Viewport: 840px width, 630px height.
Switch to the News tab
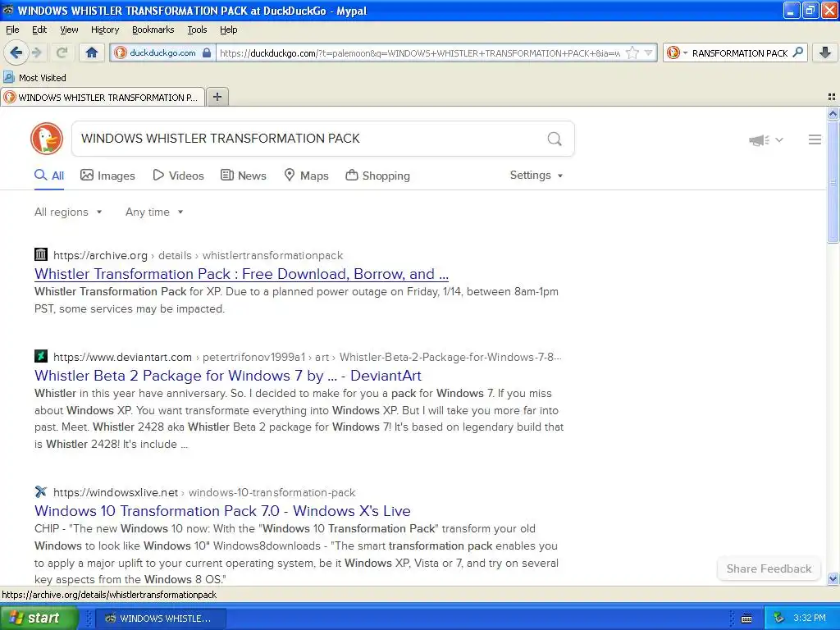(244, 176)
